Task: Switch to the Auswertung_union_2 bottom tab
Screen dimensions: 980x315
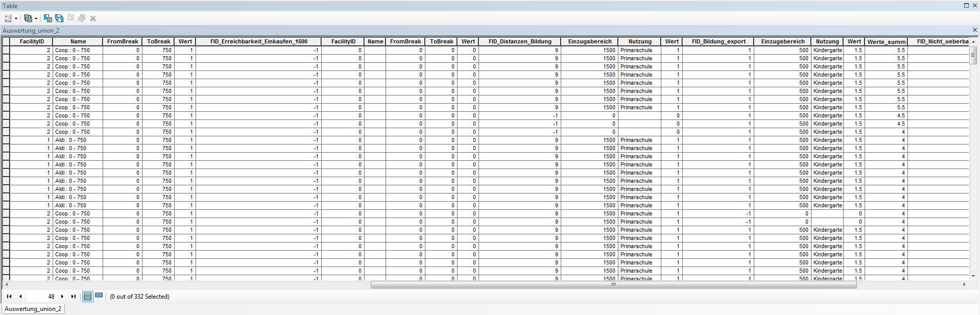Action: [33, 309]
